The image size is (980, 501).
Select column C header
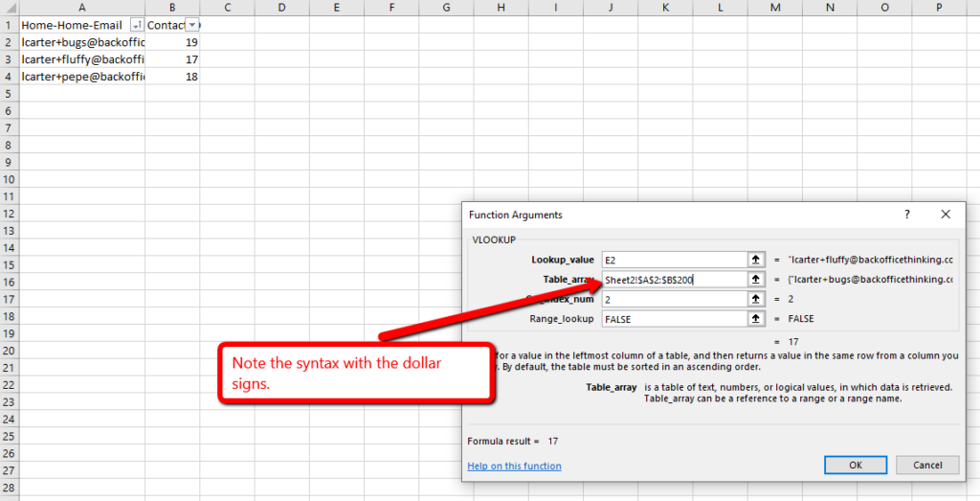[x=227, y=8]
